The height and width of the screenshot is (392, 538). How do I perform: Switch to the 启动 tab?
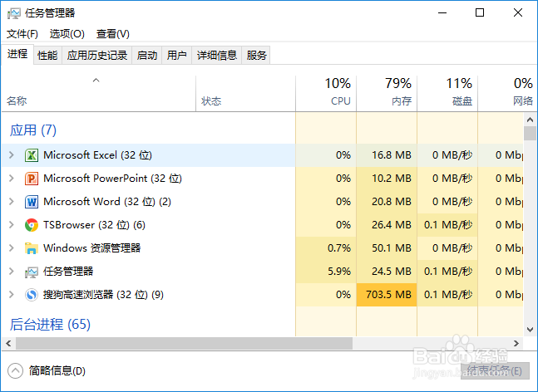[x=147, y=55]
